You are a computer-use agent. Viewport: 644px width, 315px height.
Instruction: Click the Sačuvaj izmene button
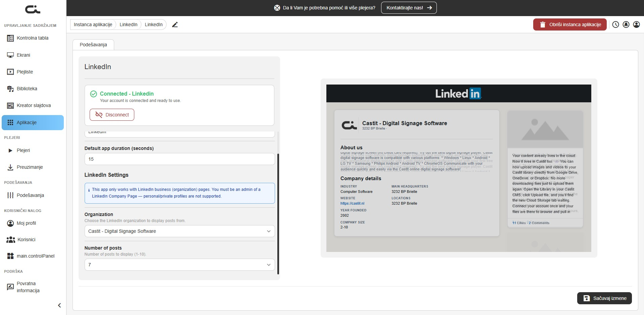pyautogui.click(x=604, y=298)
